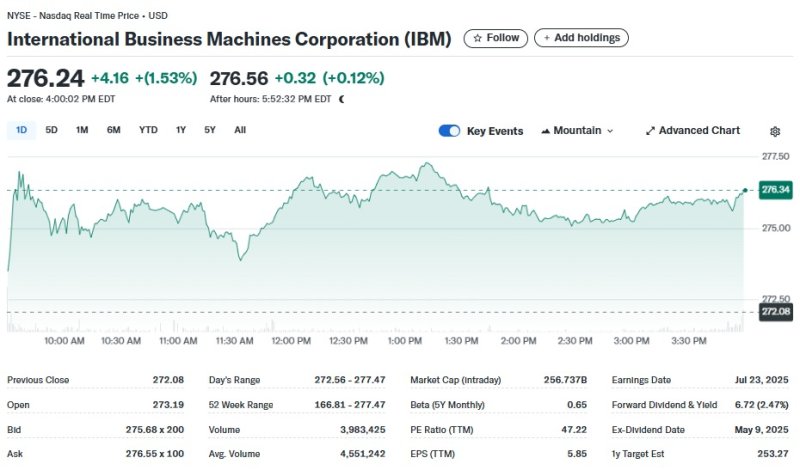The width and height of the screenshot is (800, 470).
Task: Click the Market Cap (intraday) label
Action: coord(456,380)
